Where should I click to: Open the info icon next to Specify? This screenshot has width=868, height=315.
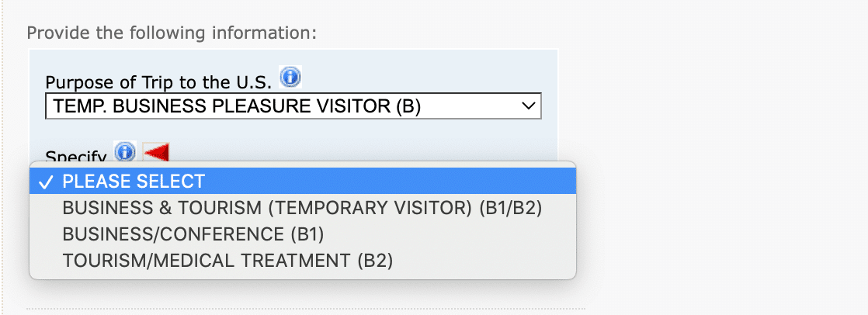click(125, 151)
